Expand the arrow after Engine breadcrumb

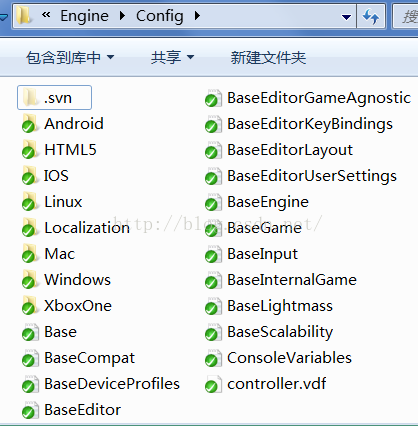pos(122,16)
